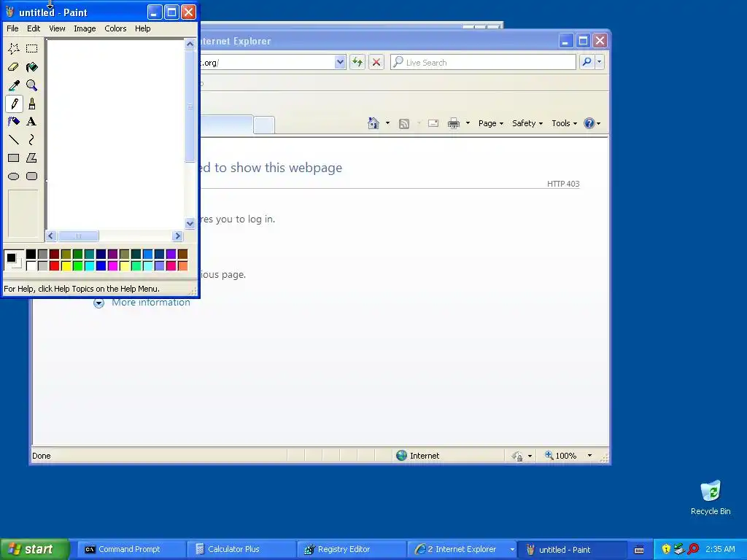The height and width of the screenshot is (560, 747).
Task: Activate the Airbrush tool in Paint
Action: pyautogui.click(x=14, y=122)
